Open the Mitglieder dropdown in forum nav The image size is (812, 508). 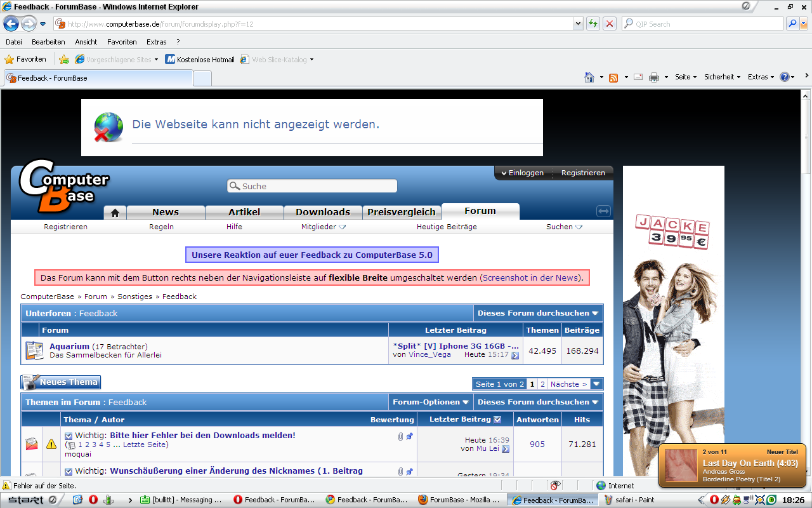[324, 227]
